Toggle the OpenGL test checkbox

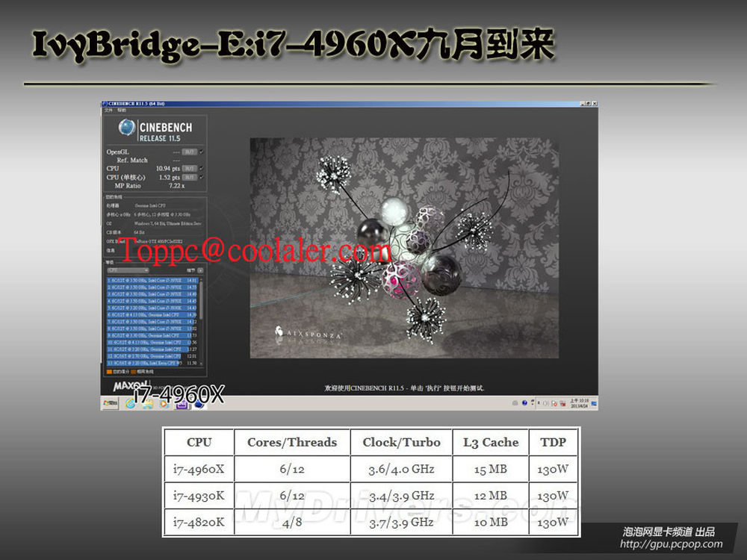202,152
